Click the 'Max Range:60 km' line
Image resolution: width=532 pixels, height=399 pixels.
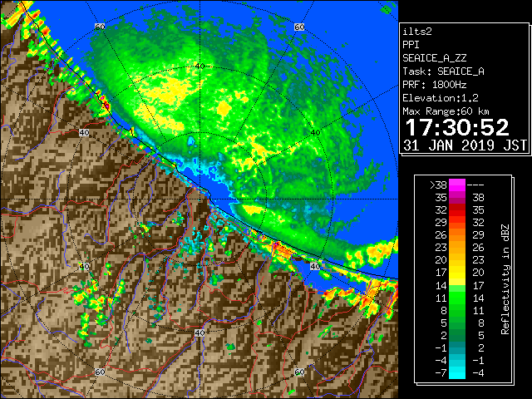(x=446, y=111)
